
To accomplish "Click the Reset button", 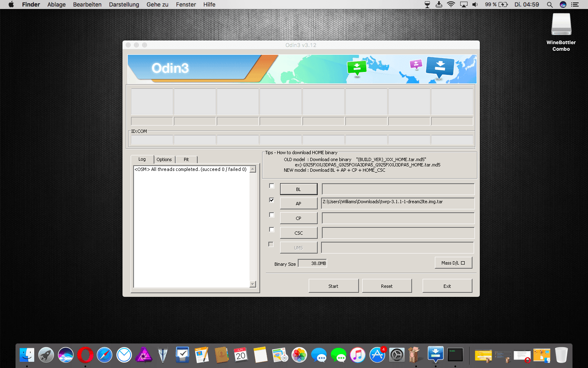I will tap(387, 286).
